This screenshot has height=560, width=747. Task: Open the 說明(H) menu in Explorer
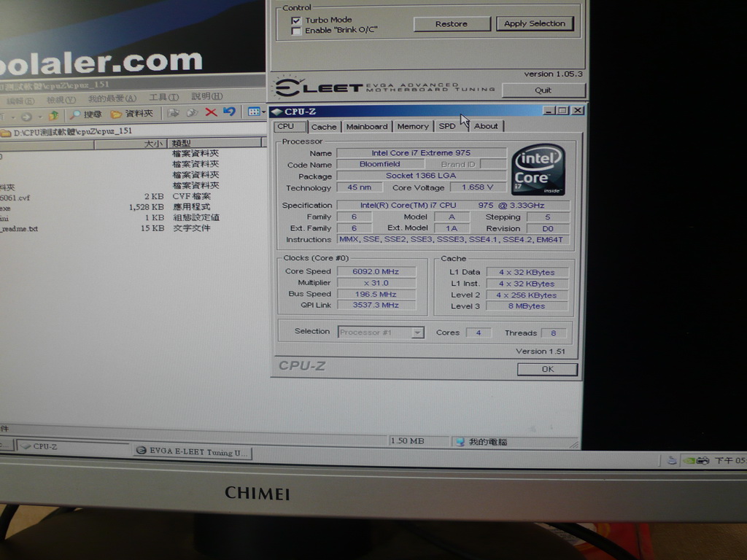click(x=207, y=96)
